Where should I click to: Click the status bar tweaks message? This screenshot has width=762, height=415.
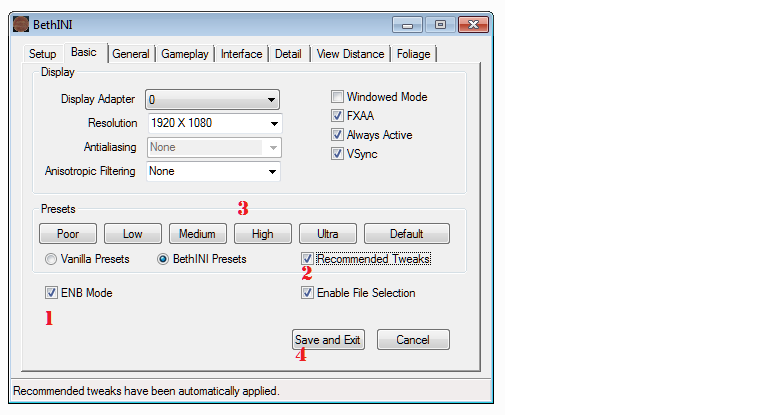[146, 391]
